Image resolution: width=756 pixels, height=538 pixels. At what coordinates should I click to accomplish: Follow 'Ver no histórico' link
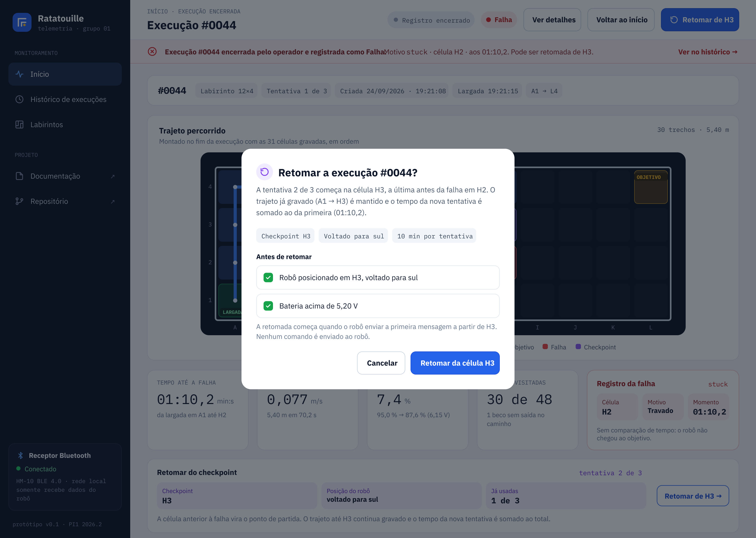coord(708,52)
